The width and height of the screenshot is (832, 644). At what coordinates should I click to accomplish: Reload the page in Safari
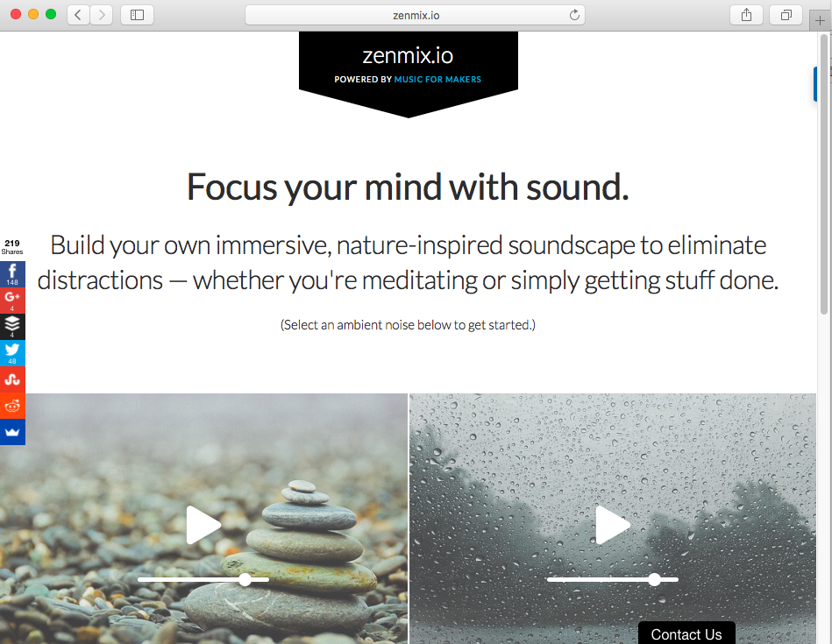point(574,15)
